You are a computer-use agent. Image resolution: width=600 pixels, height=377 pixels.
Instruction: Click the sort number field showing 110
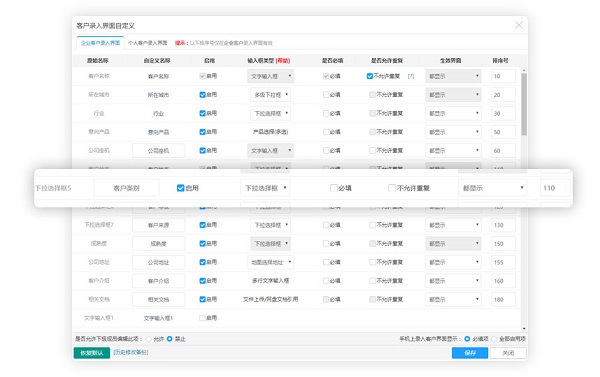point(555,188)
